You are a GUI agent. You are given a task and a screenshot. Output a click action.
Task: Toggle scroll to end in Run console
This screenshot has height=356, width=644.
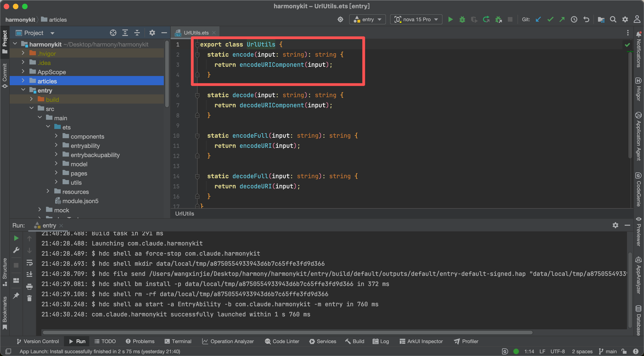(x=29, y=274)
